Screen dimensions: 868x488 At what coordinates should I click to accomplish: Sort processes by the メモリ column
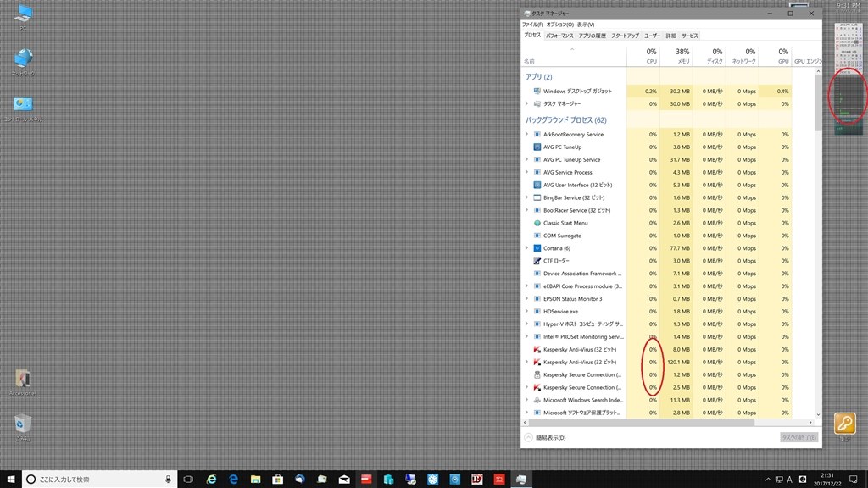click(x=676, y=56)
